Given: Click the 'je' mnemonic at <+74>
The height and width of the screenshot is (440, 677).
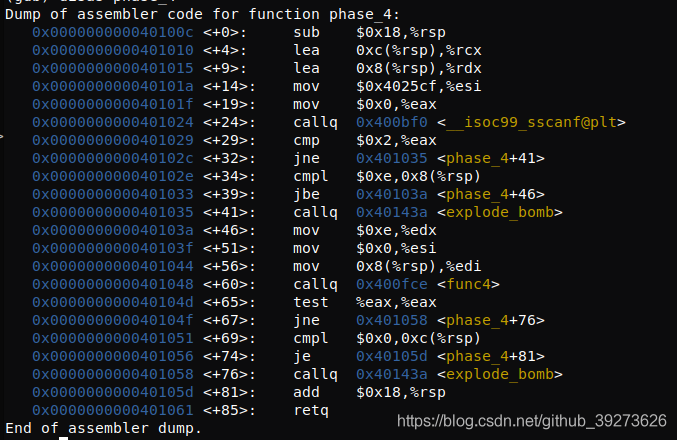Looking at the screenshot, I should [x=302, y=356].
